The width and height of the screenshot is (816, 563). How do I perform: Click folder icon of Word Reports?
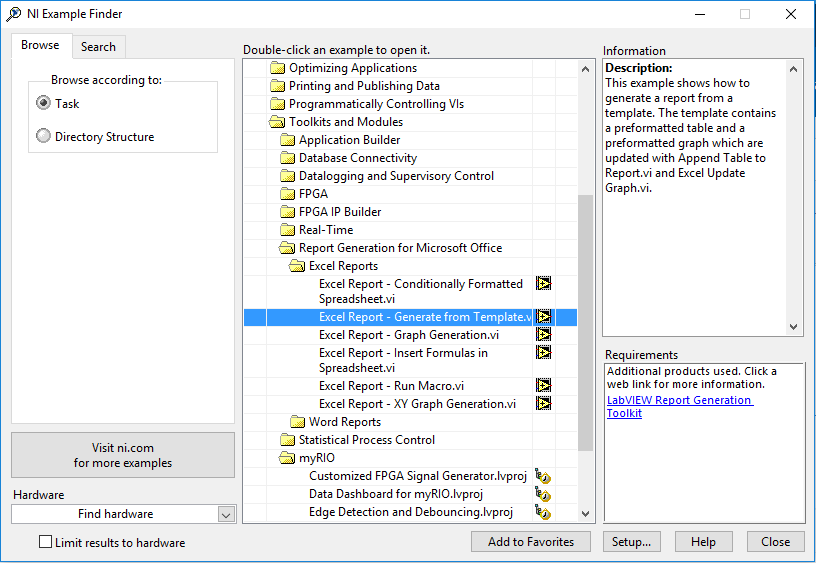tap(298, 422)
